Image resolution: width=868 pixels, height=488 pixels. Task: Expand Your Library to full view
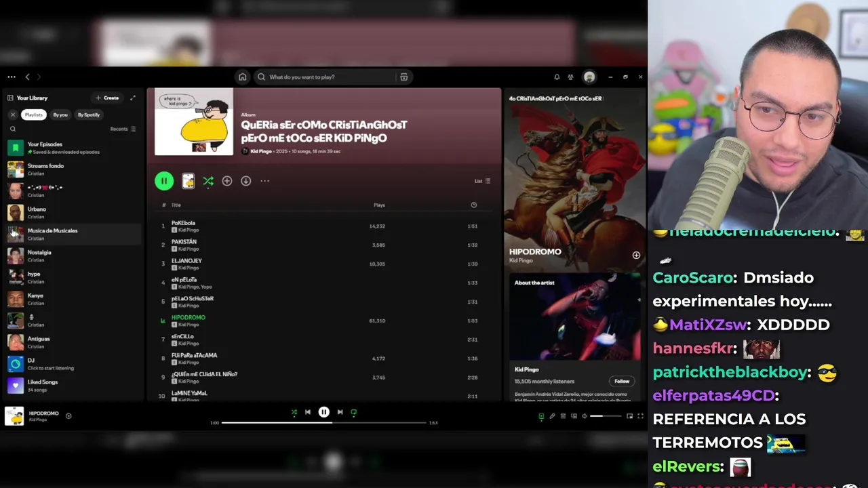[133, 98]
